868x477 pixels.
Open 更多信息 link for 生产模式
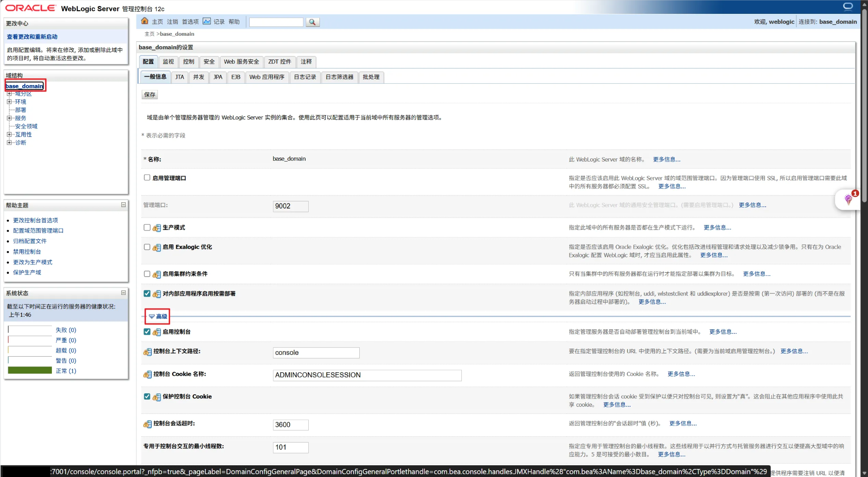coord(717,228)
